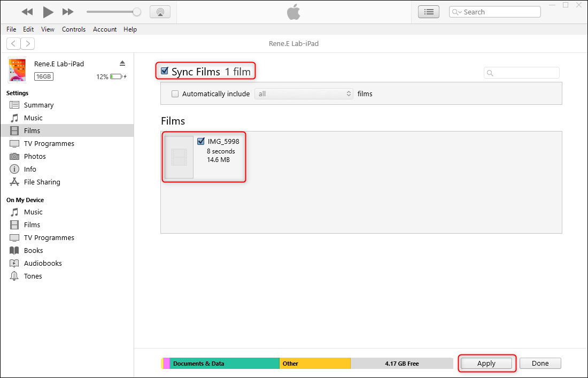
Task: Open the View menu
Action: (48, 29)
